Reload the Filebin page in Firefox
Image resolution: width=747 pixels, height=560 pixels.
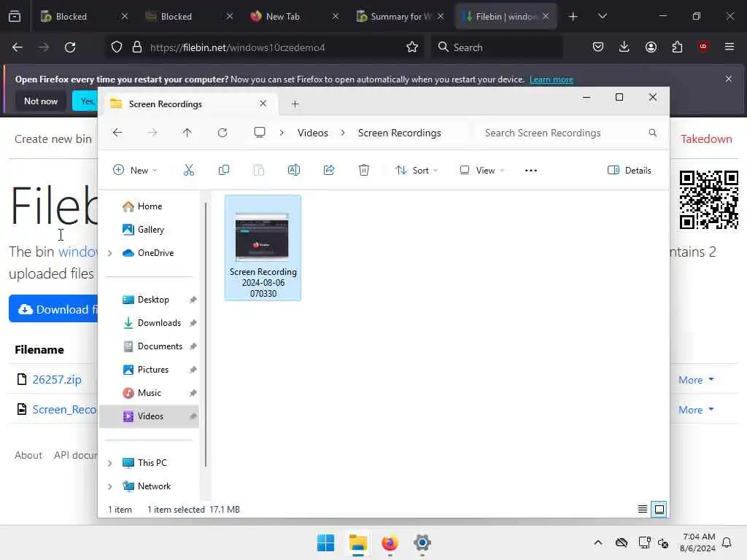tap(70, 47)
